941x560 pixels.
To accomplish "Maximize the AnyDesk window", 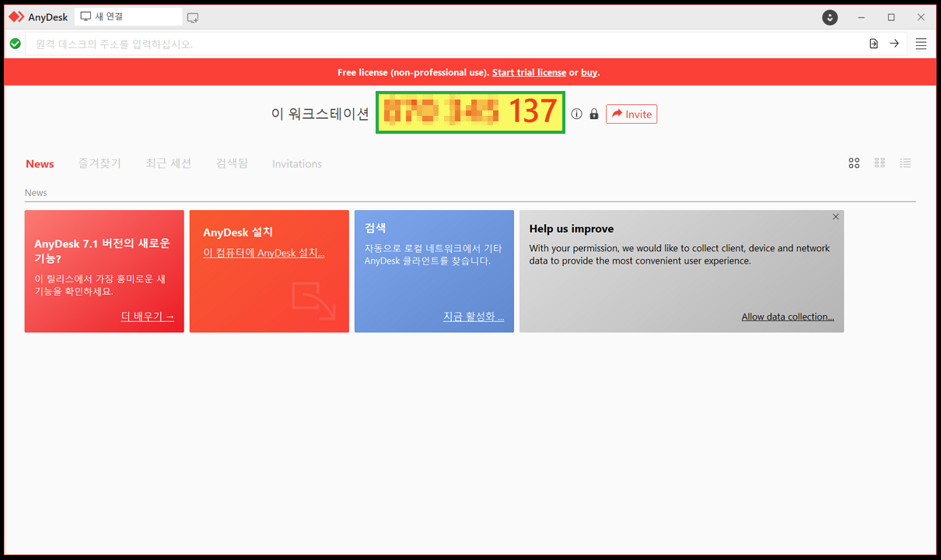I will pos(891,17).
